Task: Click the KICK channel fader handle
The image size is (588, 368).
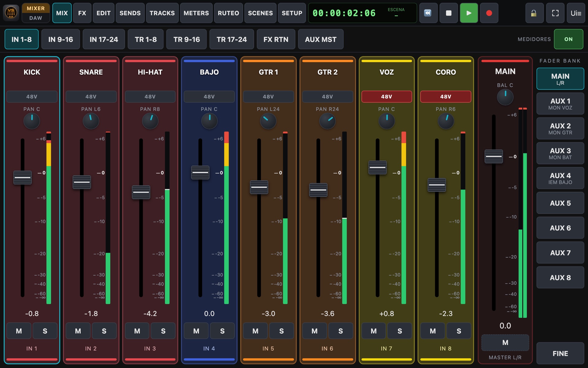Action: [23, 178]
